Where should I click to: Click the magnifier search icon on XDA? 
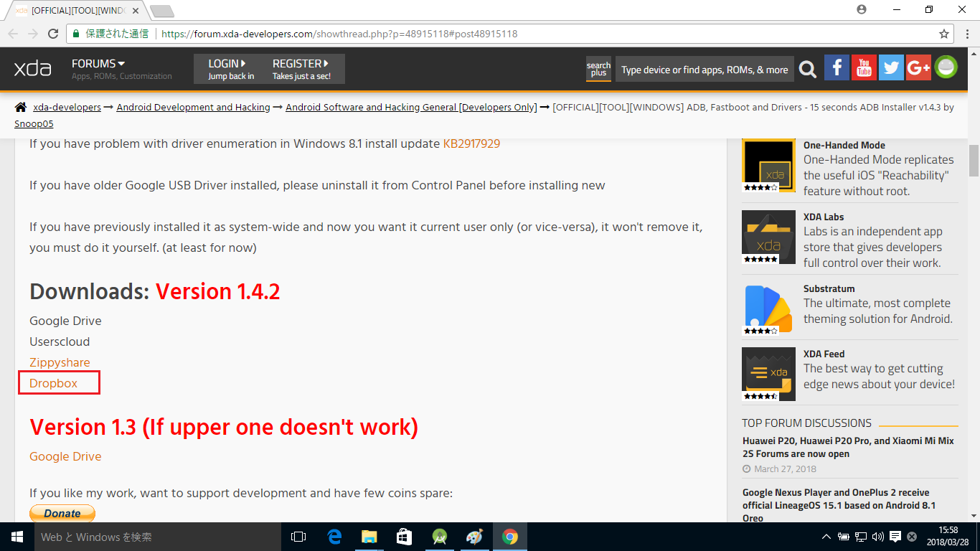point(808,70)
